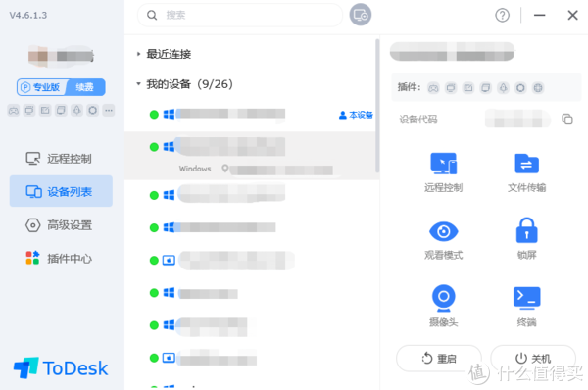Click the ToDesk logo at bottom left

(x=61, y=367)
